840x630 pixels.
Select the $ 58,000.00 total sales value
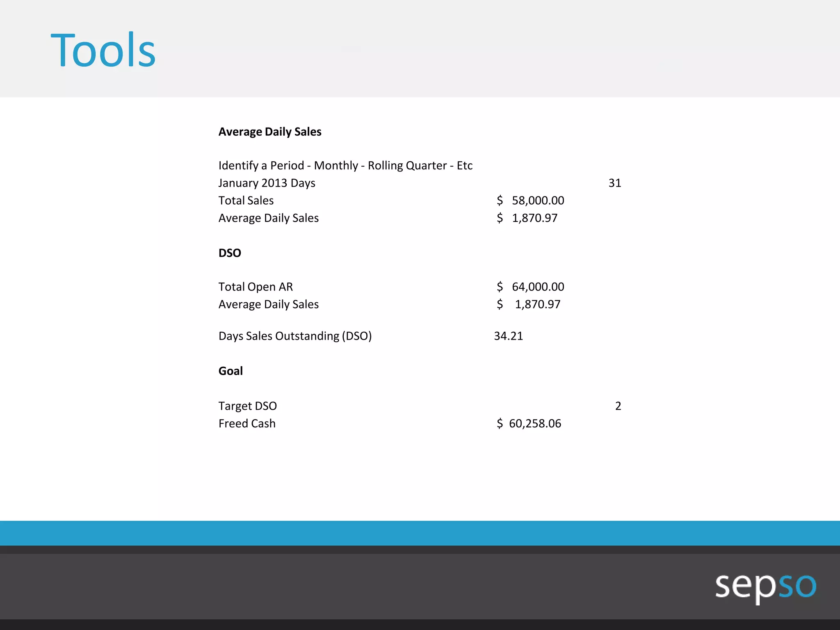click(x=530, y=201)
